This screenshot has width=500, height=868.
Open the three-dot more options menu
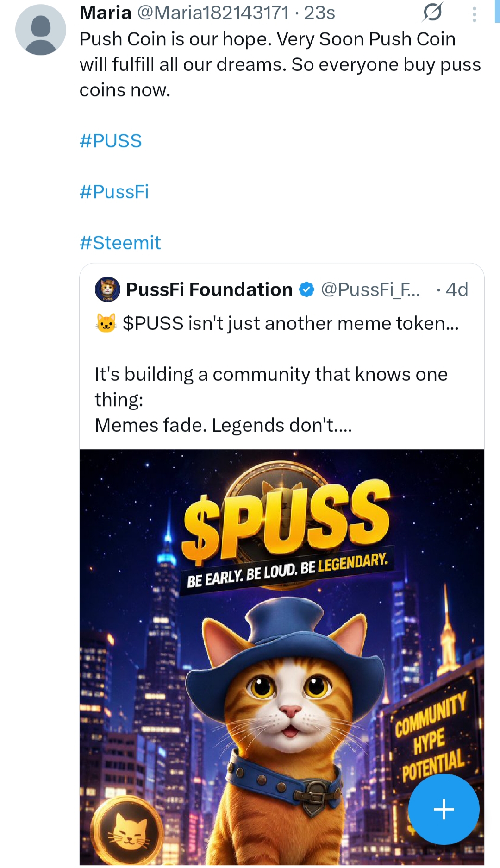pyautogui.click(x=474, y=14)
